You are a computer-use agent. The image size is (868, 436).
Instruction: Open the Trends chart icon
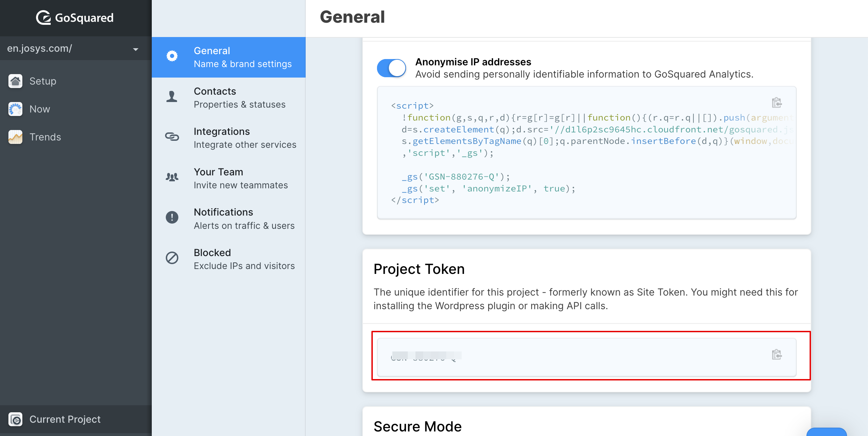[x=15, y=137]
